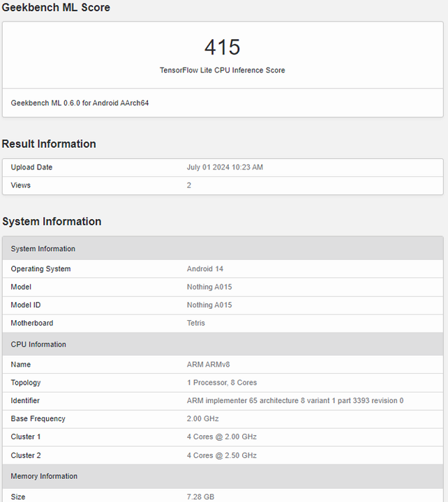Click the Cluster 2 label

coord(26,455)
